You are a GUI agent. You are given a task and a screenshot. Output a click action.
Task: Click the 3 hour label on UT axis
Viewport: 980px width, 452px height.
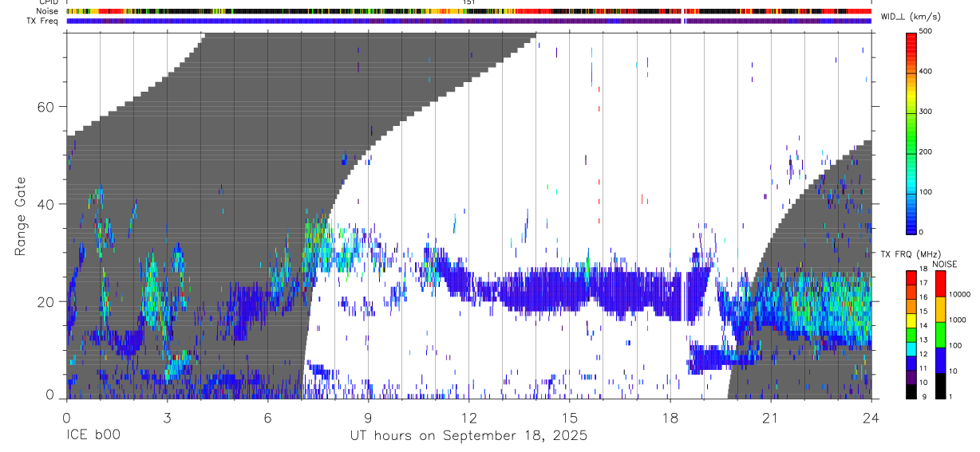(x=167, y=416)
